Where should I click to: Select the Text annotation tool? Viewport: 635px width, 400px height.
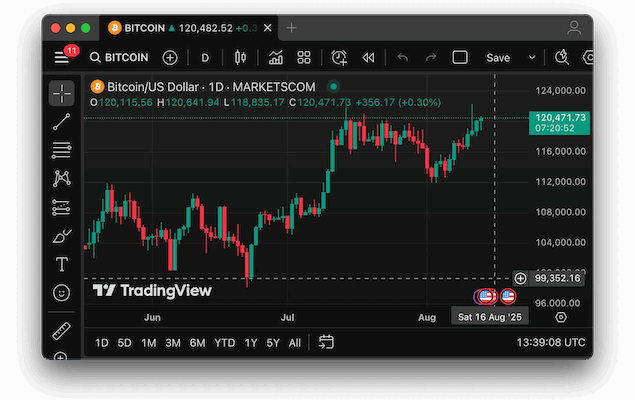62,264
